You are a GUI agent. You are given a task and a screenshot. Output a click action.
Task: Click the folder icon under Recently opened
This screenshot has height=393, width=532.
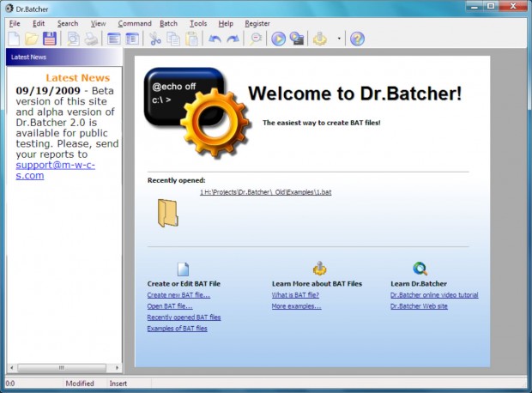coord(167,213)
